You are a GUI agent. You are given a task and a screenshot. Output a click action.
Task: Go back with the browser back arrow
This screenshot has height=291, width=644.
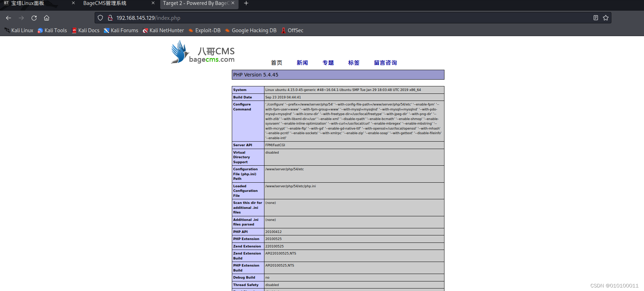(x=9, y=18)
